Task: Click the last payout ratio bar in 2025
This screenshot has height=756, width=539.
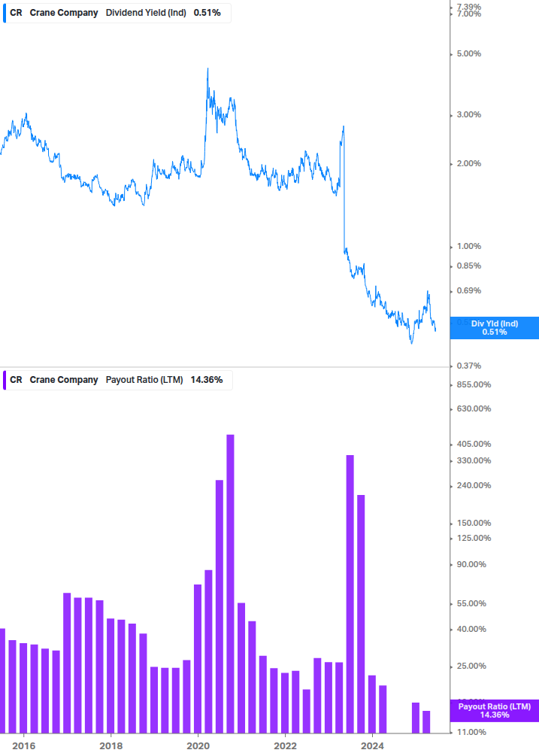Action: (x=426, y=722)
